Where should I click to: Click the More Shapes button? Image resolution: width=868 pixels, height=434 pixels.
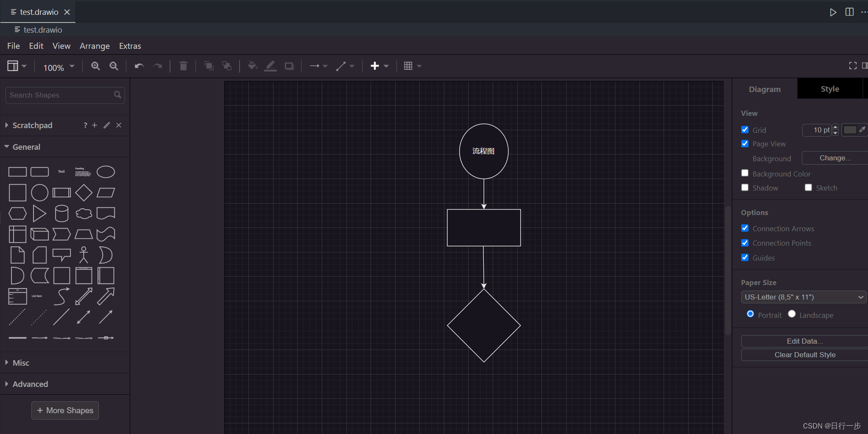coord(65,410)
